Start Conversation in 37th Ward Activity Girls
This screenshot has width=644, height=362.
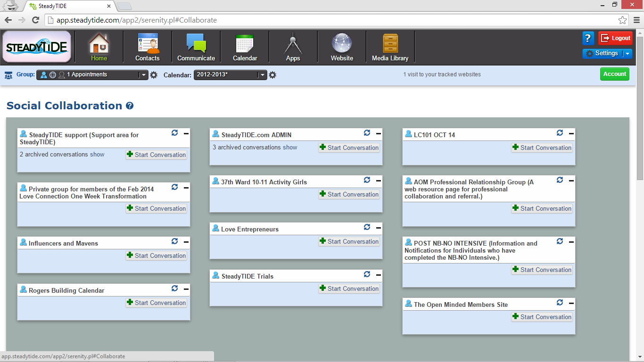pos(349,194)
